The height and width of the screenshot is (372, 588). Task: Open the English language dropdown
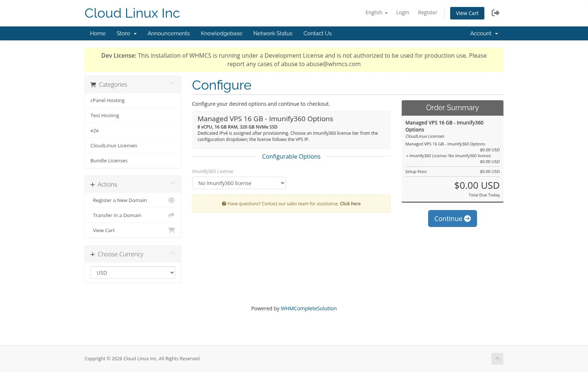tap(376, 12)
